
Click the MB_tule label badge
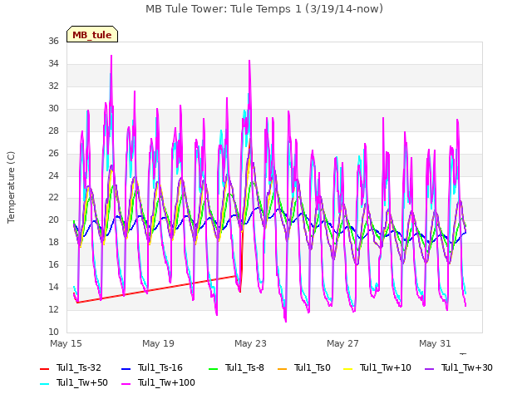click(x=92, y=34)
